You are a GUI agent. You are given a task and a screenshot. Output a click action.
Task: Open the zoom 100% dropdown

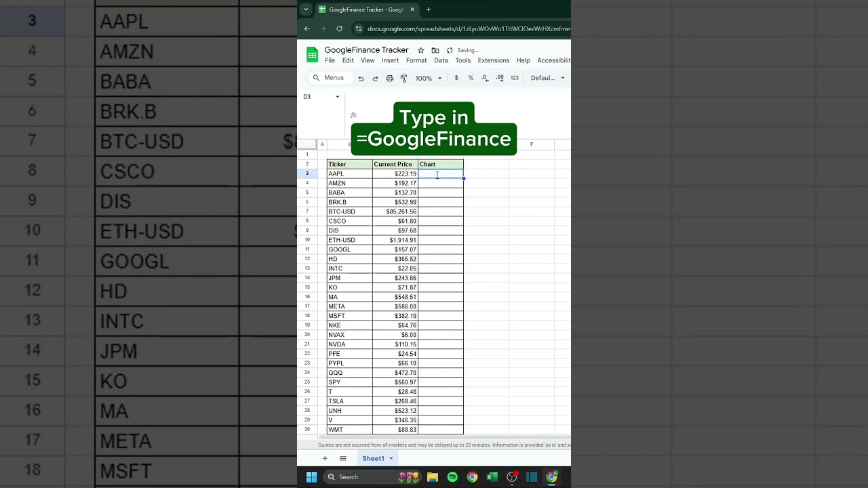(429, 78)
